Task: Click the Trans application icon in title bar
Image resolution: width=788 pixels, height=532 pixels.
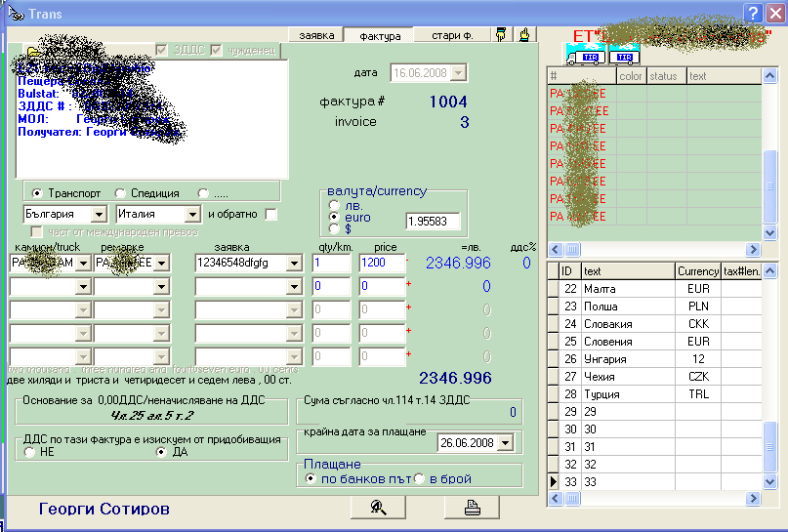Action: (16, 14)
